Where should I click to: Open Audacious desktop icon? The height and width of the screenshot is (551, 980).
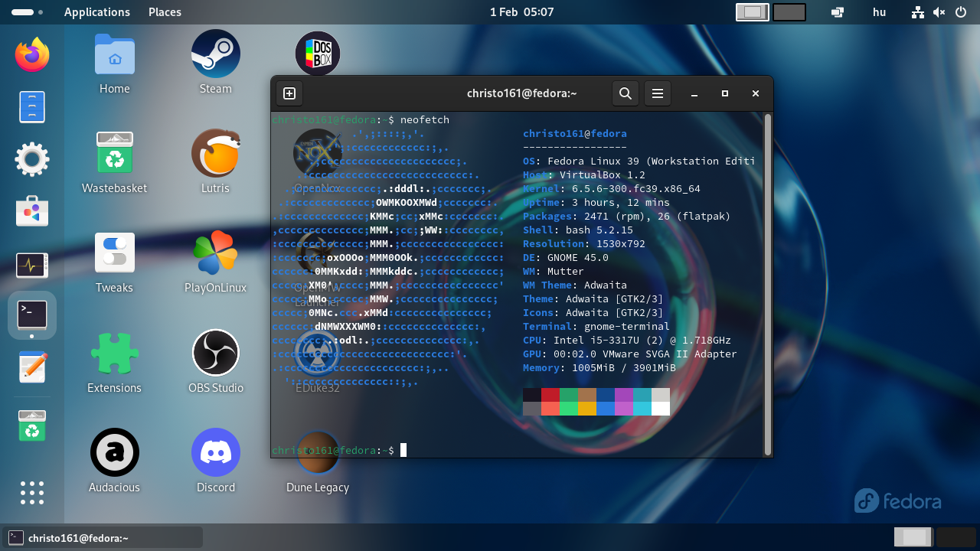(115, 461)
